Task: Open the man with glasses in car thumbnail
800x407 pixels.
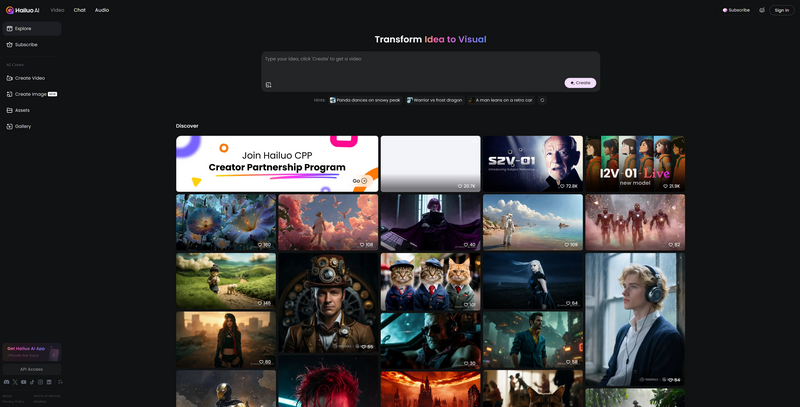Action: (431, 341)
